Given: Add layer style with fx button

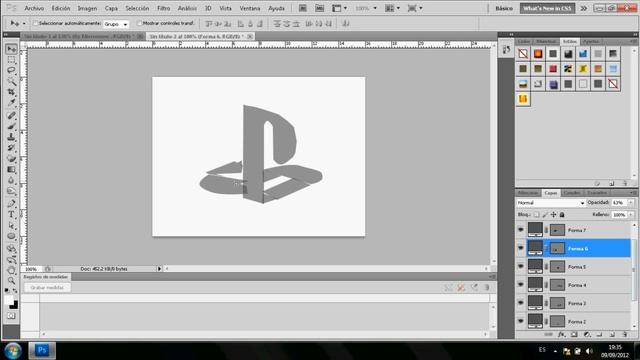Looking at the screenshot, I should tap(562, 334).
